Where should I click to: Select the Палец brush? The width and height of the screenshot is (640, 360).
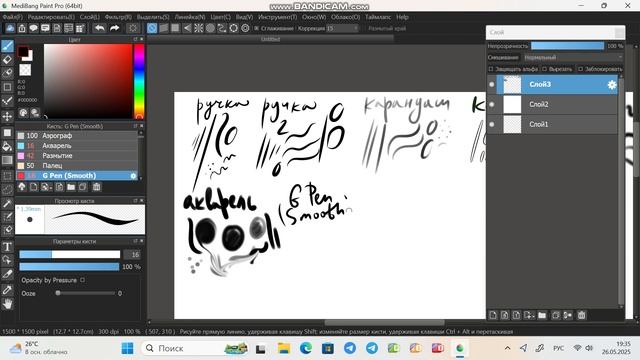coord(77,166)
